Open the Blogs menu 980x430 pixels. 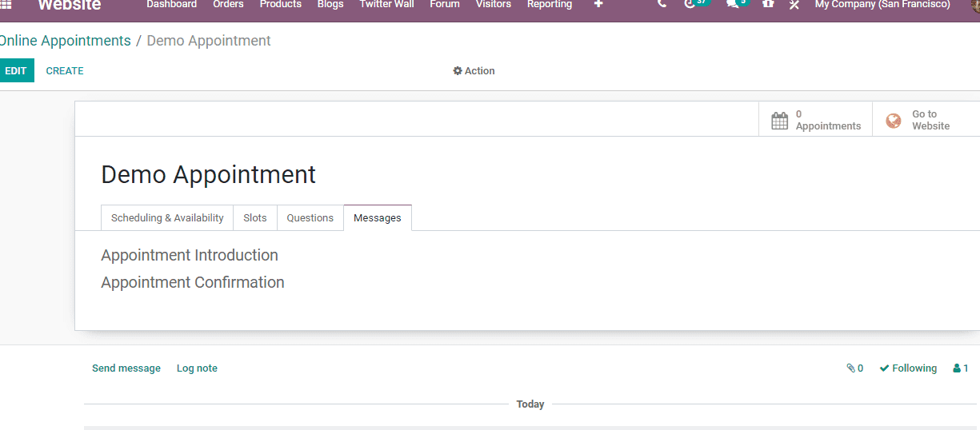tap(330, 4)
